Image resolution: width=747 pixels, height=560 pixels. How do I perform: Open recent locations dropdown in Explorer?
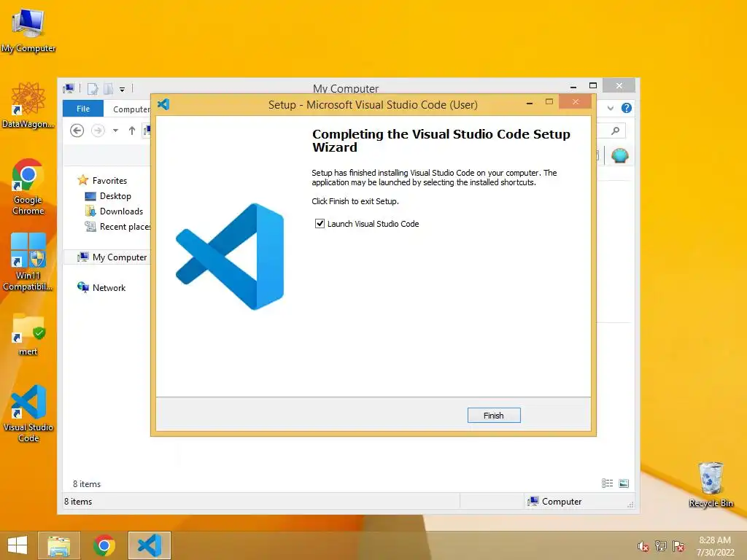[x=115, y=131]
